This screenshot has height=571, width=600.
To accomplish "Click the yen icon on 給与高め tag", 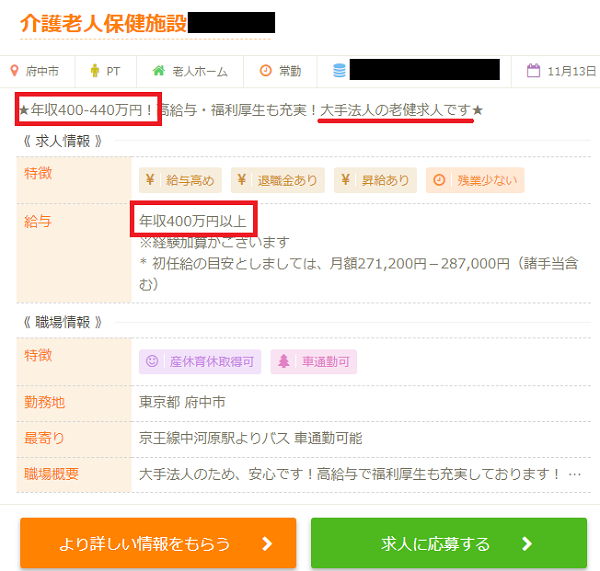I will (150, 181).
